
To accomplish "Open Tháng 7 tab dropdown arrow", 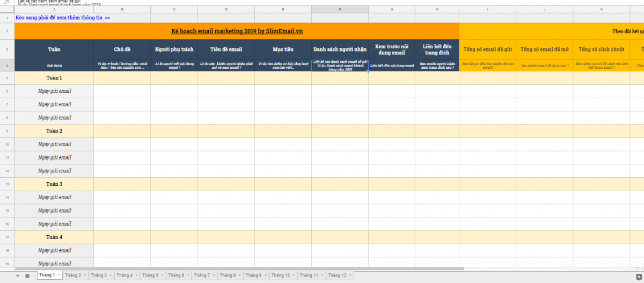I will [214, 275].
